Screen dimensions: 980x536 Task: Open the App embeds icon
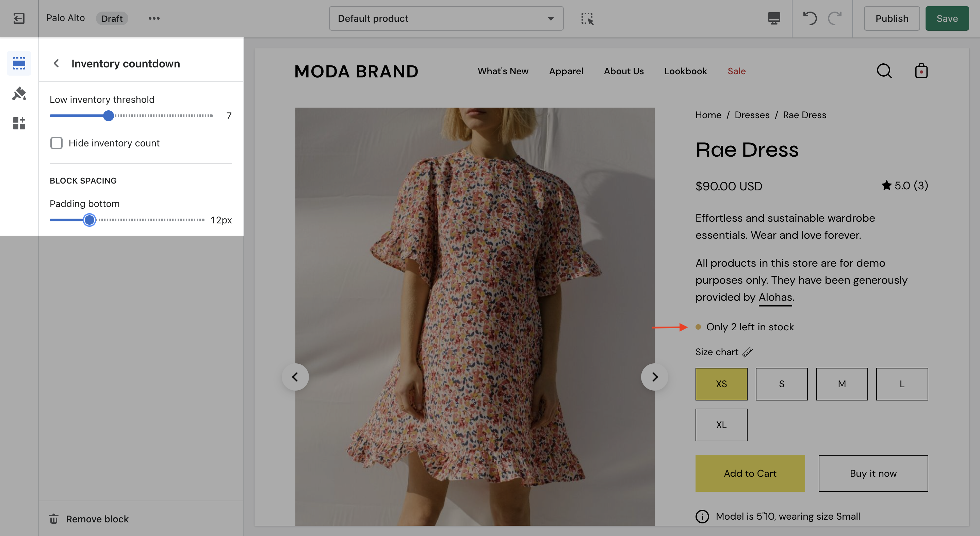[x=19, y=123]
